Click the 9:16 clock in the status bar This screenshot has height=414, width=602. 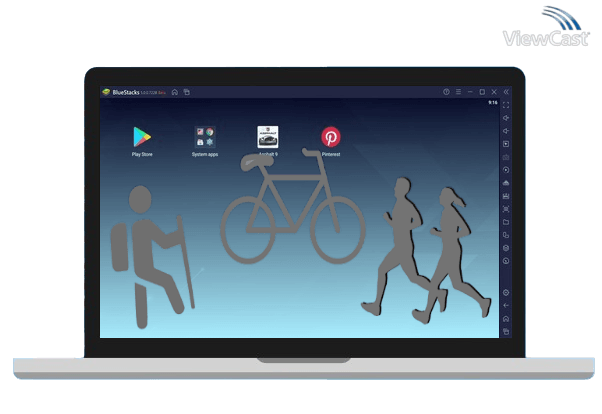click(493, 103)
